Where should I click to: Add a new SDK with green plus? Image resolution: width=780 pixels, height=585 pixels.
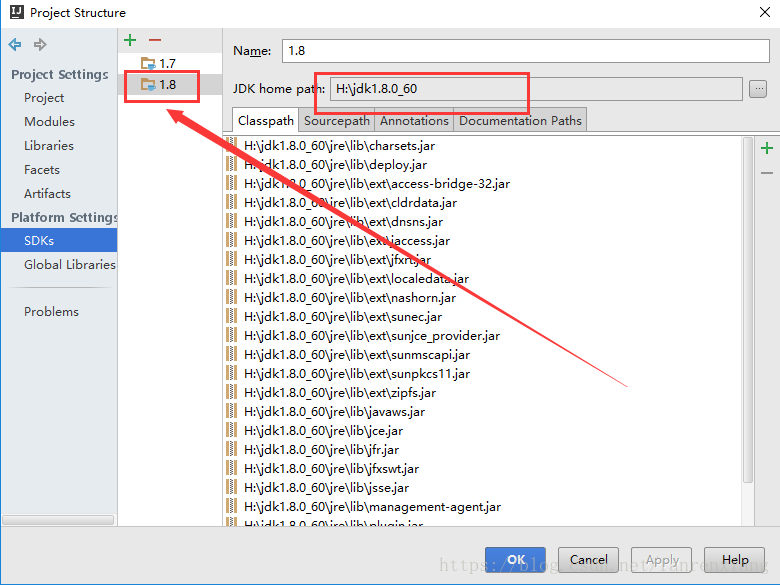[x=130, y=40]
